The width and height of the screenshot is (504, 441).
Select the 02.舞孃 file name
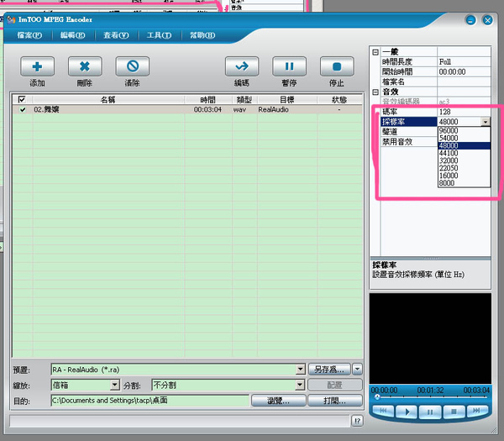coord(46,109)
